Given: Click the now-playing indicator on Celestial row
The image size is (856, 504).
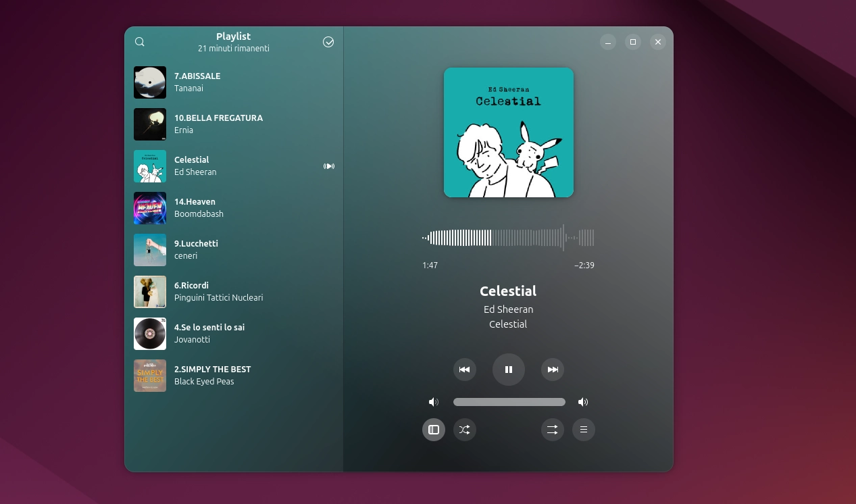Looking at the screenshot, I should [329, 166].
